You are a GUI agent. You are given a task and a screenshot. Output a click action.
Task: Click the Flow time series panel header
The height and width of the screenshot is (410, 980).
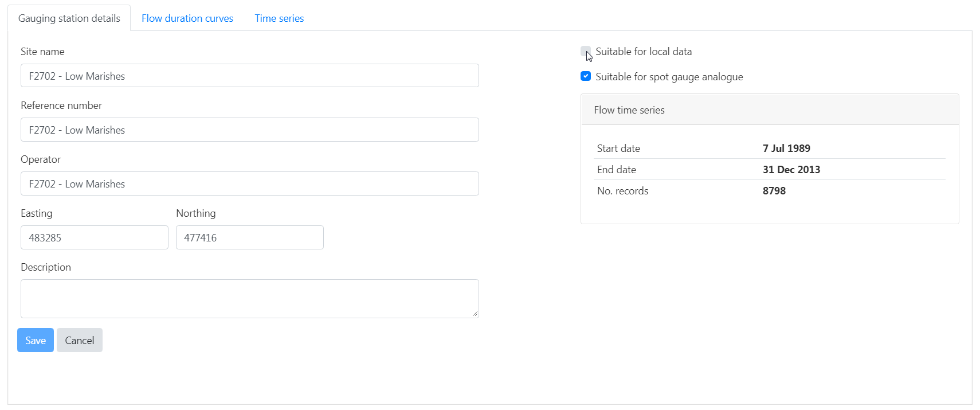[769, 110]
